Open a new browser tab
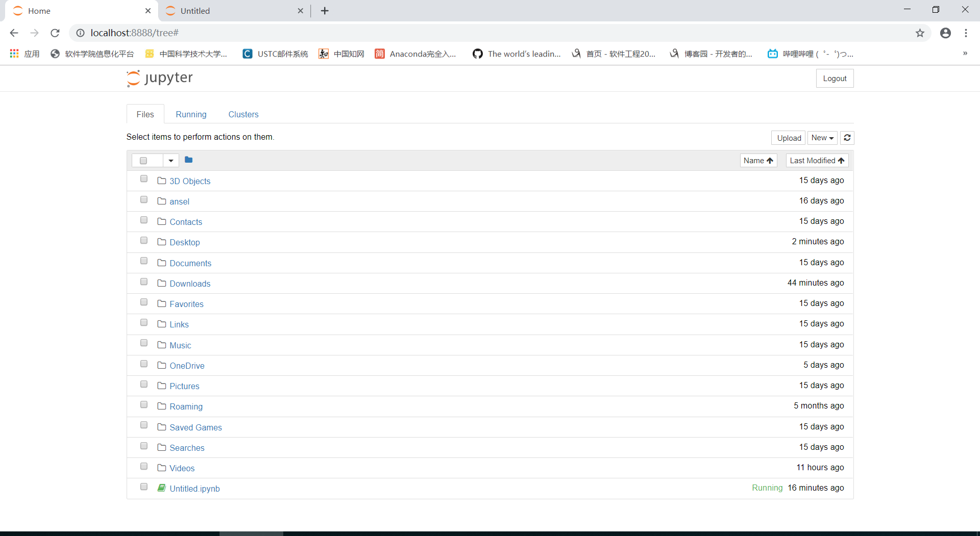 325,11
